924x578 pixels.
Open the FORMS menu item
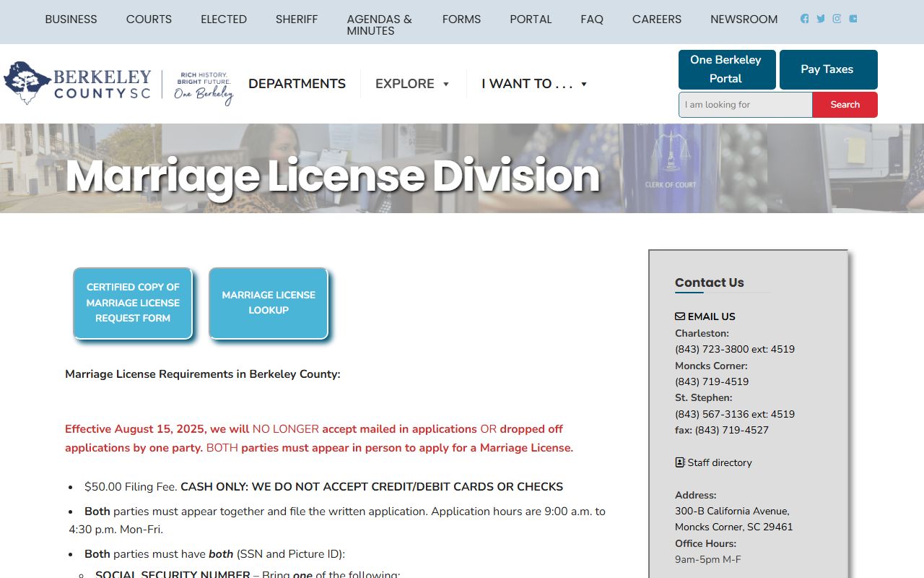pyautogui.click(x=461, y=20)
